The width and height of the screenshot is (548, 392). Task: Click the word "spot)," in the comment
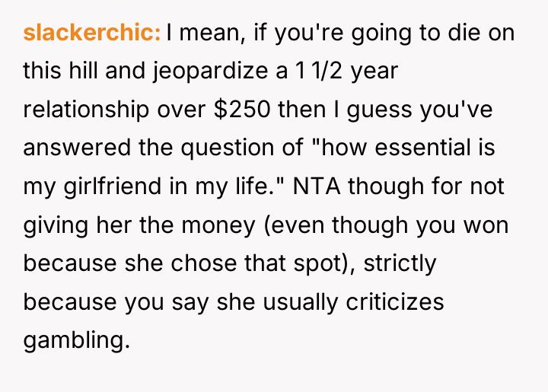tap(325, 264)
